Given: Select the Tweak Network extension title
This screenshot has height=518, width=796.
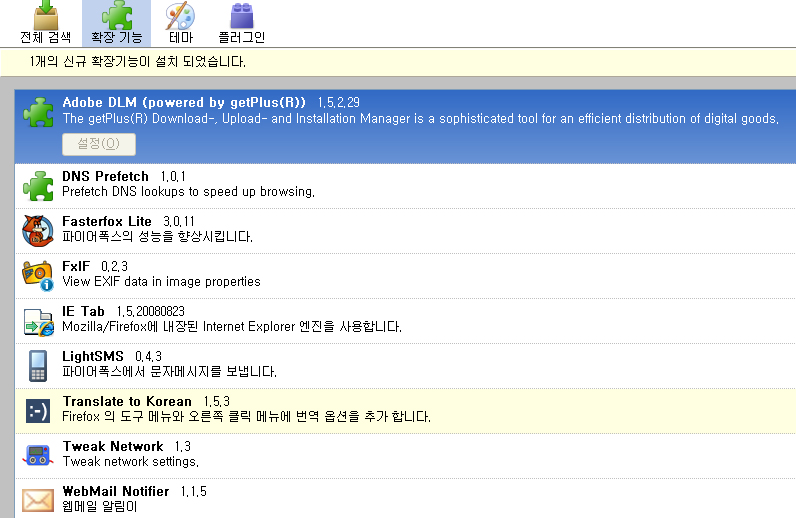Looking at the screenshot, I should (x=113, y=446).
